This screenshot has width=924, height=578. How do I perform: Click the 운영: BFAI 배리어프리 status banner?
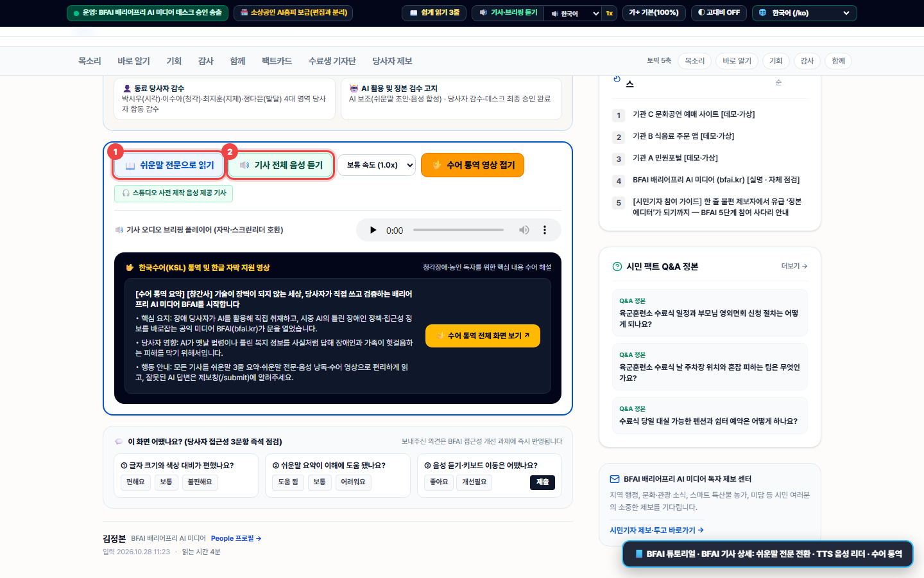click(148, 13)
